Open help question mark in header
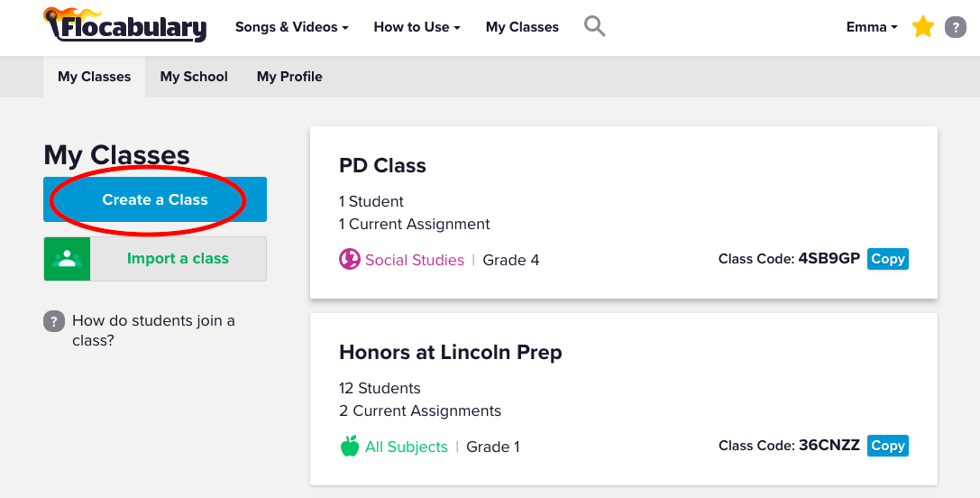The width and height of the screenshot is (980, 498). (x=955, y=27)
